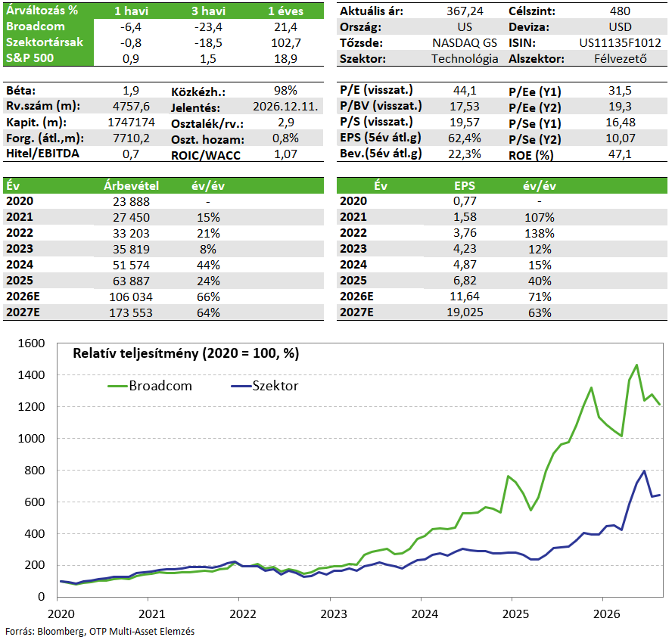Select the P/BV (visszat.) value 17,53
The height and width of the screenshot is (640, 672).
[465, 107]
